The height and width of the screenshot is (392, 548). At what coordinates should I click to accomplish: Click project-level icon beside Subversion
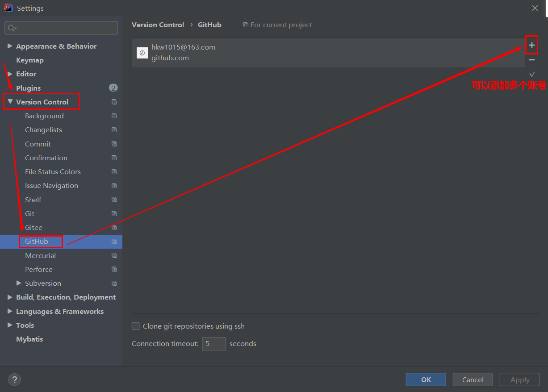pos(114,283)
